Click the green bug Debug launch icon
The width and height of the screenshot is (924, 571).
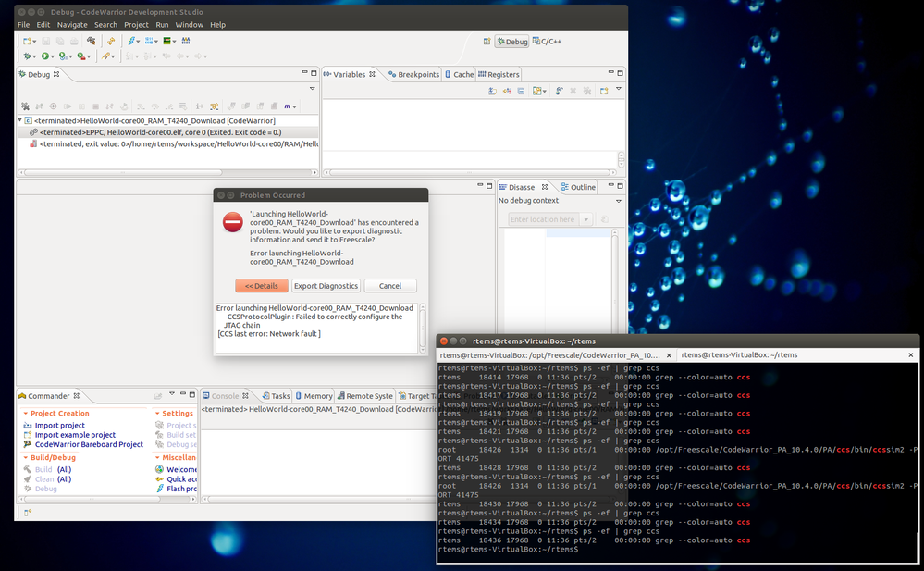click(27, 56)
